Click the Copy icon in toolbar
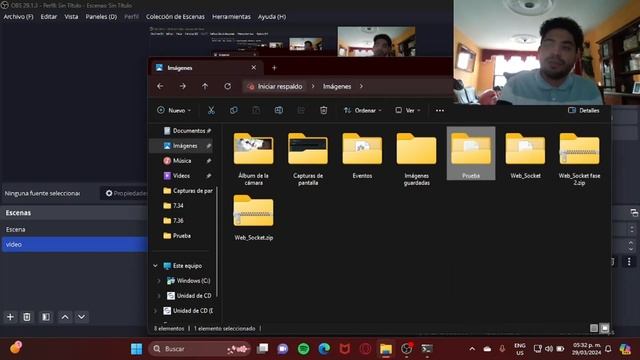The width and height of the screenshot is (640, 360). (233, 110)
